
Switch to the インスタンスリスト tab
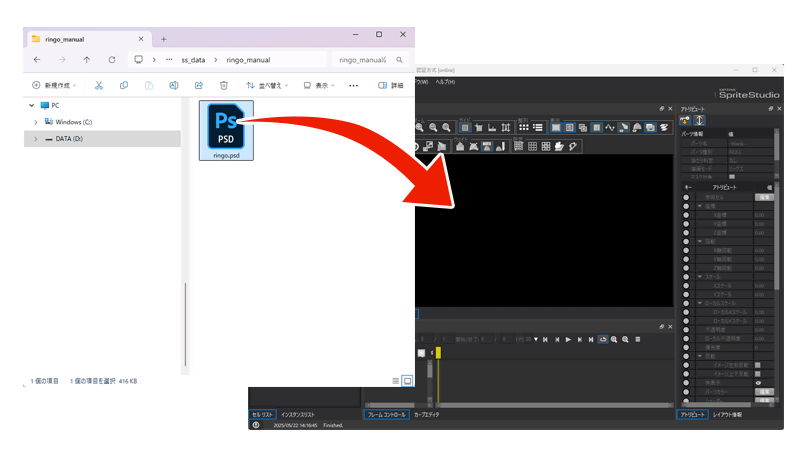pos(298,415)
